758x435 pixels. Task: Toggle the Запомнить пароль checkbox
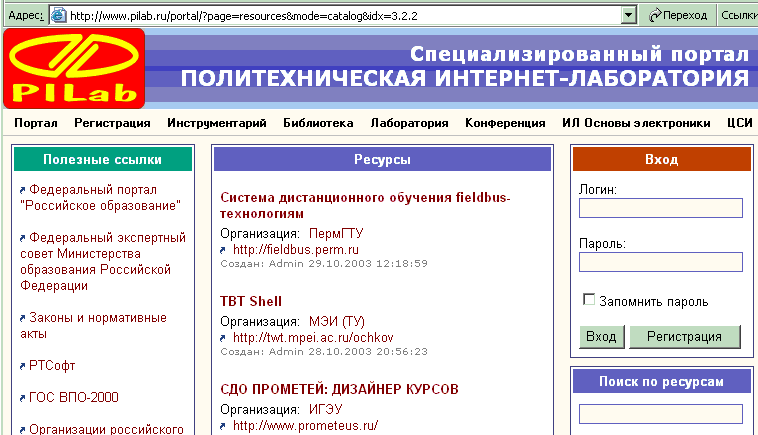coord(589,300)
